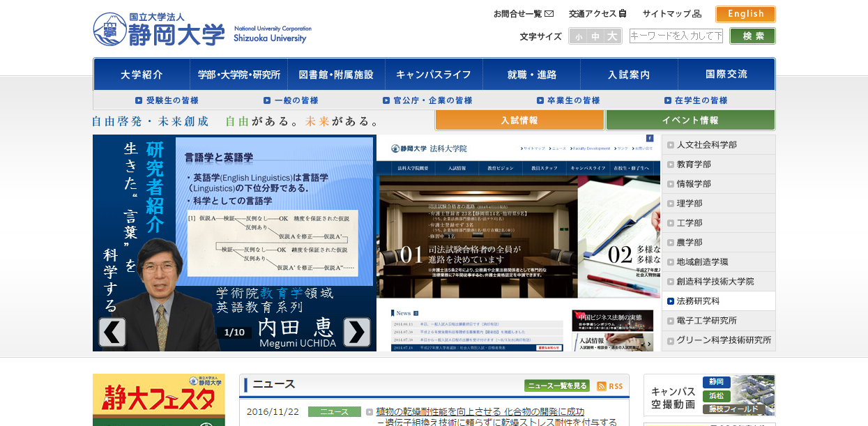The height and width of the screenshot is (426, 868).
Task: Click the 研究者紹介 slideshow image
Action: [234, 243]
